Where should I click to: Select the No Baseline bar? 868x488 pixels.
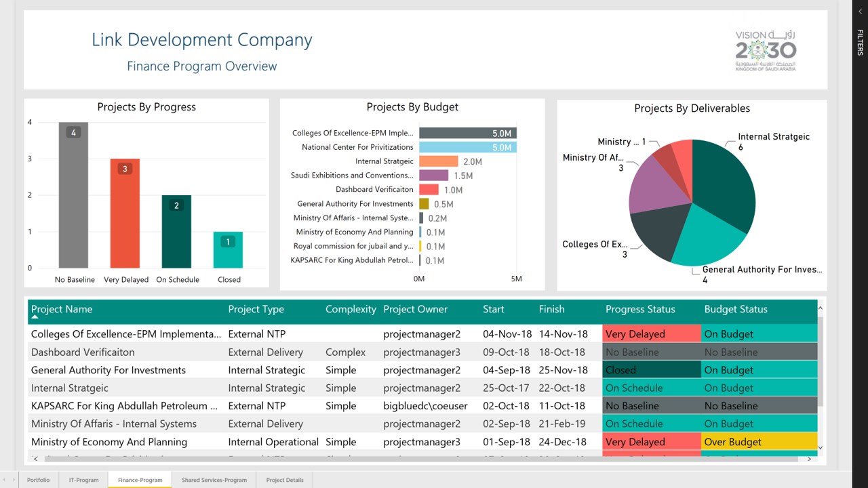point(73,195)
